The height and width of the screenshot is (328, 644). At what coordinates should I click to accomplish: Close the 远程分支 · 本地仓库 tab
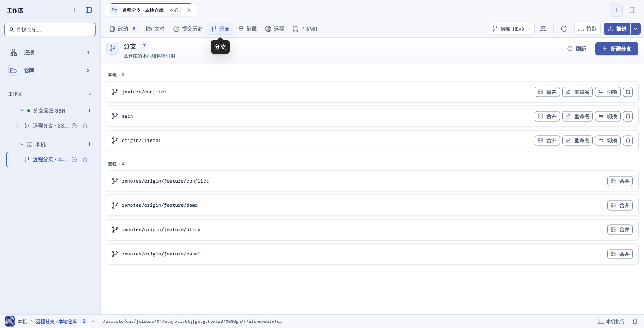pyautogui.click(x=189, y=10)
